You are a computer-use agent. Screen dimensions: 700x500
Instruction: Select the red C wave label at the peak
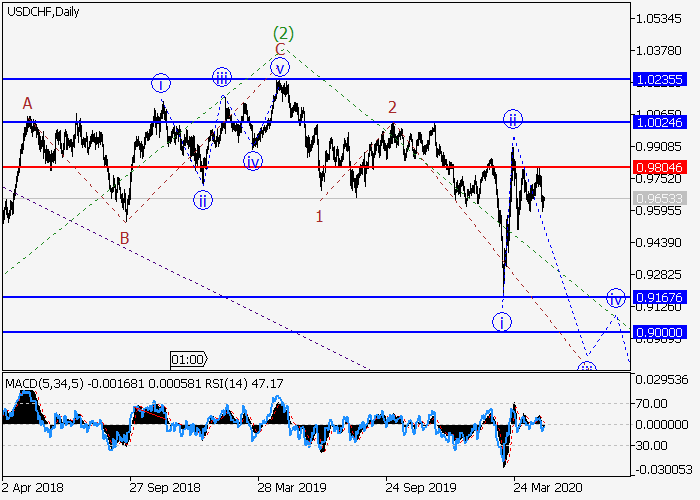point(280,49)
